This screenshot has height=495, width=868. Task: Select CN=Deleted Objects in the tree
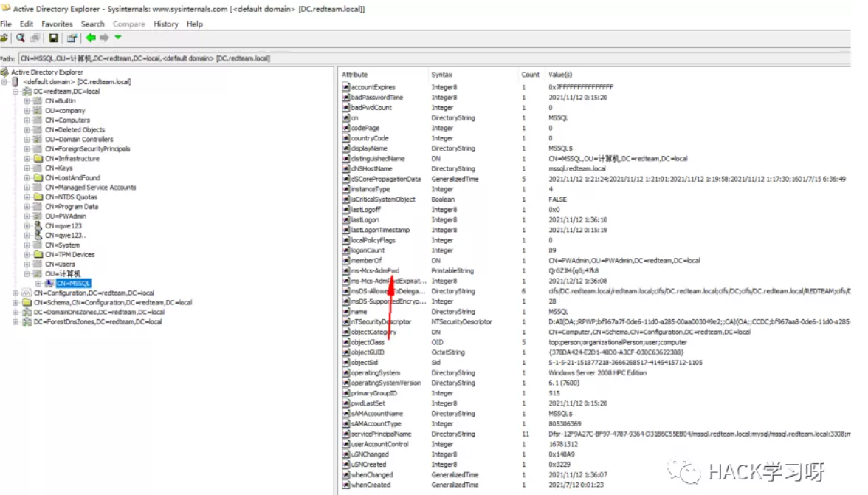tap(75, 130)
